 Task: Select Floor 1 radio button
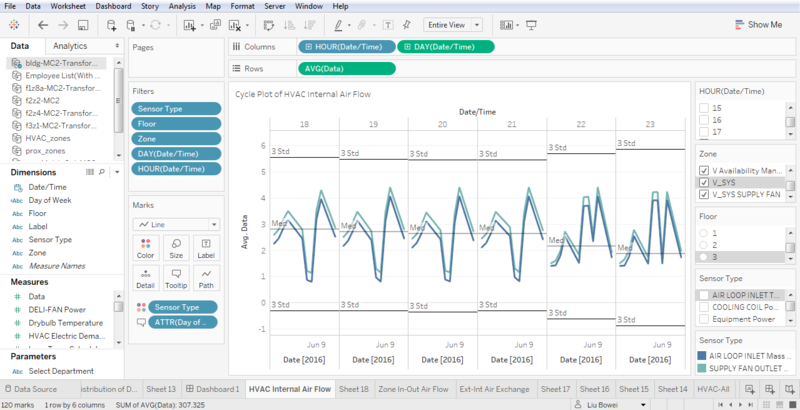click(704, 233)
